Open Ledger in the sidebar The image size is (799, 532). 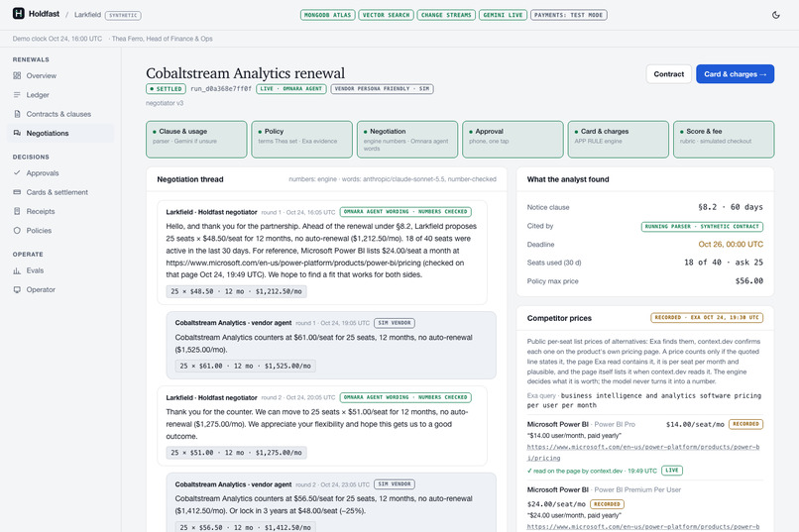point(62,95)
